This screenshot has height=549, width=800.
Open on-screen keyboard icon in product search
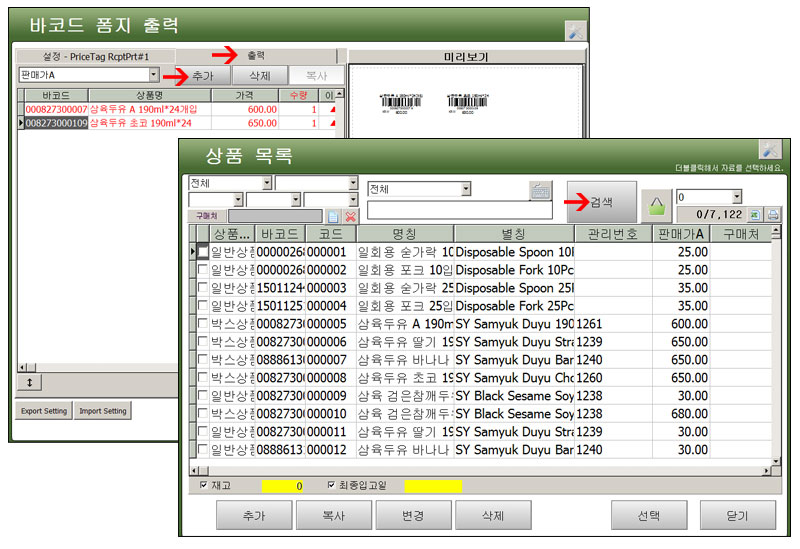point(540,191)
